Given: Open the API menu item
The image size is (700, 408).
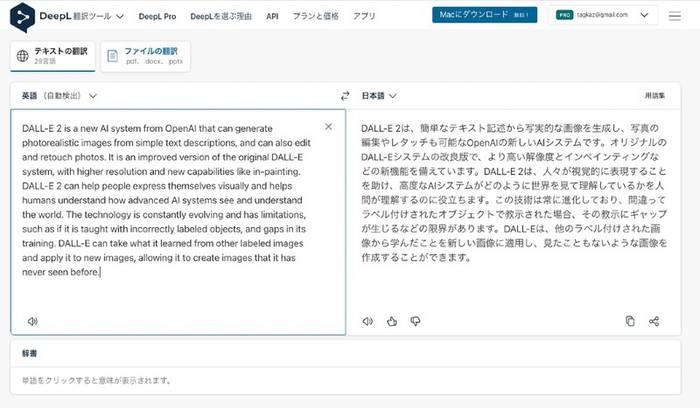Looking at the screenshot, I should 272,17.
